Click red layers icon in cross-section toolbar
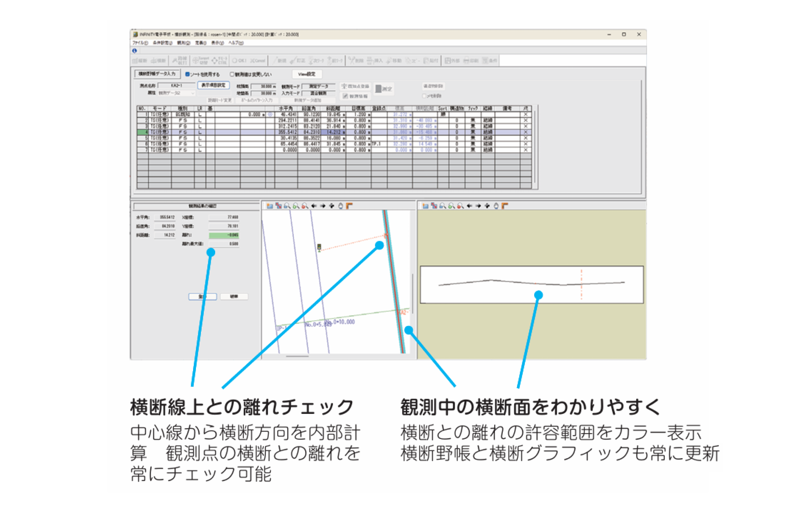This screenshot has width=812, height=513. click(434, 206)
